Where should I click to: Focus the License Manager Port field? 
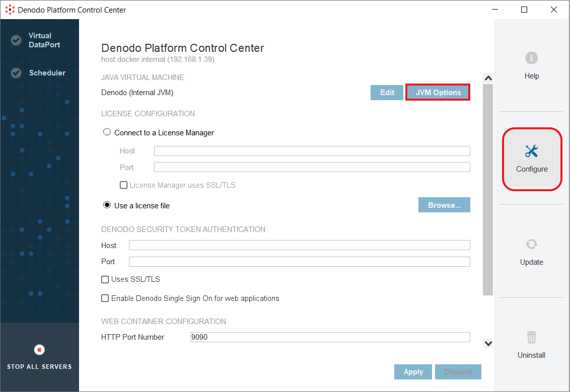(312, 167)
